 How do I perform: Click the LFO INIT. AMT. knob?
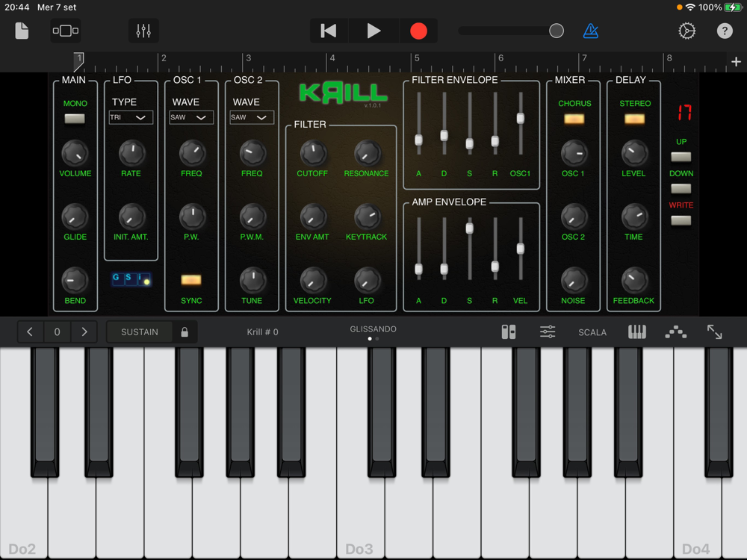point(131,217)
